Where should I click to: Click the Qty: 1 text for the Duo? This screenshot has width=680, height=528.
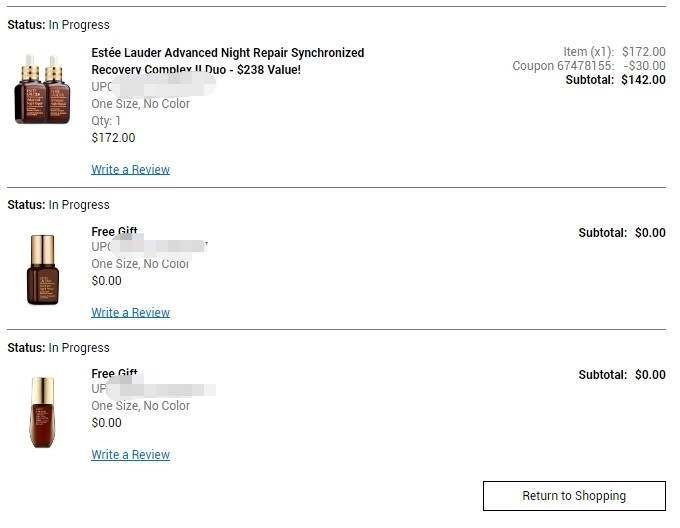tap(106, 121)
